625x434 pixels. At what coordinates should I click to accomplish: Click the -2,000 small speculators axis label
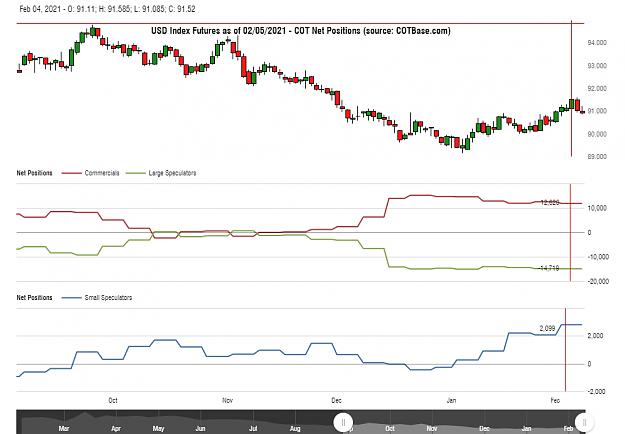596,392
